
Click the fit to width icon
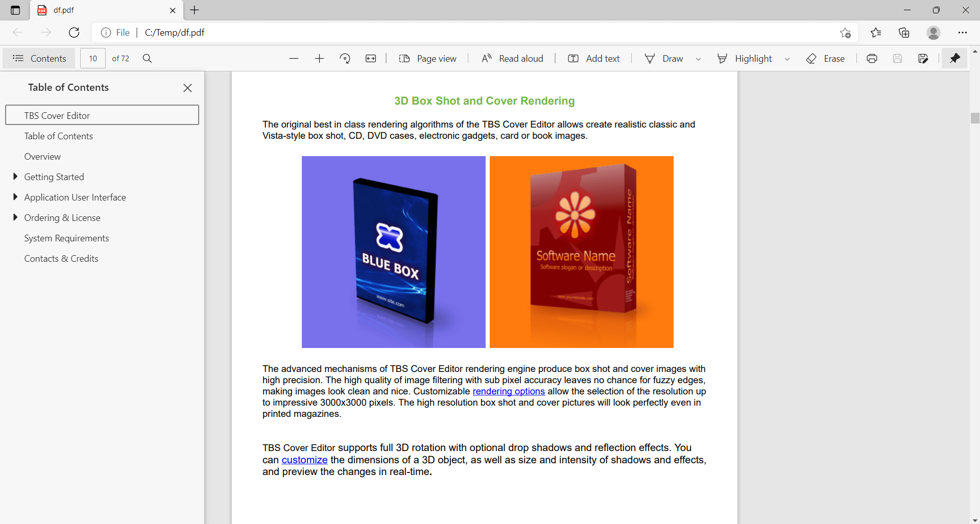(x=371, y=59)
